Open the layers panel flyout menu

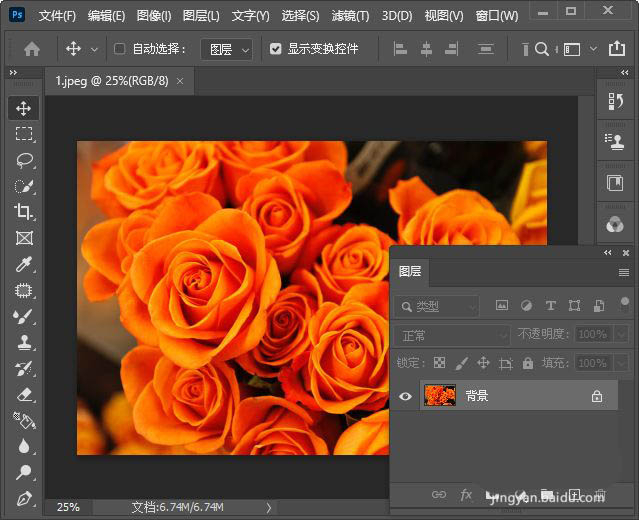coord(624,272)
